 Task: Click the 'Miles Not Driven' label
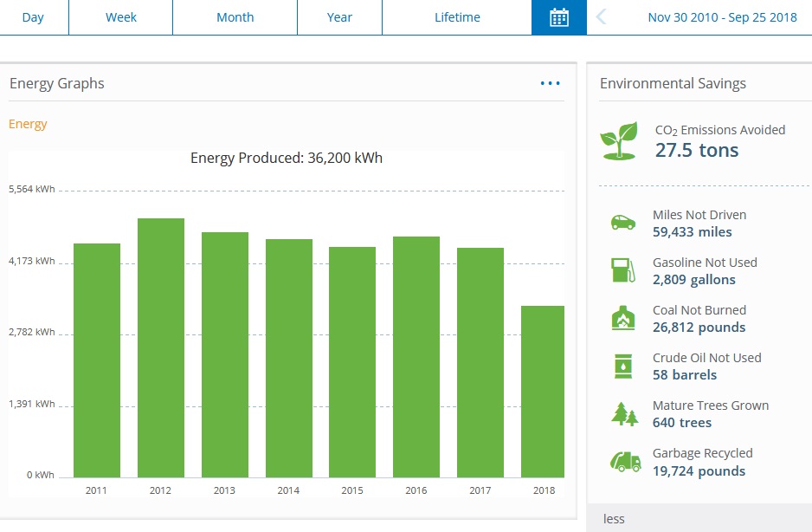pos(699,215)
